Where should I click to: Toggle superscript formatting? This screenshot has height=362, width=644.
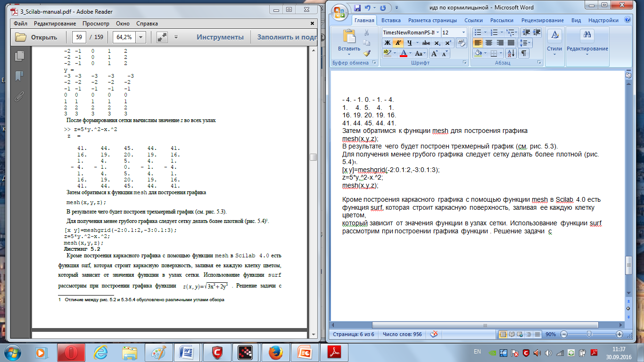[448, 43]
